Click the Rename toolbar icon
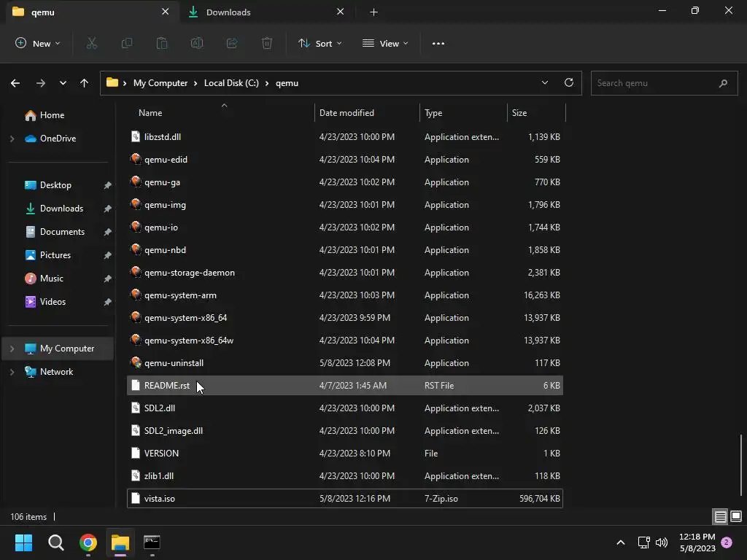The image size is (747, 560). click(x=197, y=43)
